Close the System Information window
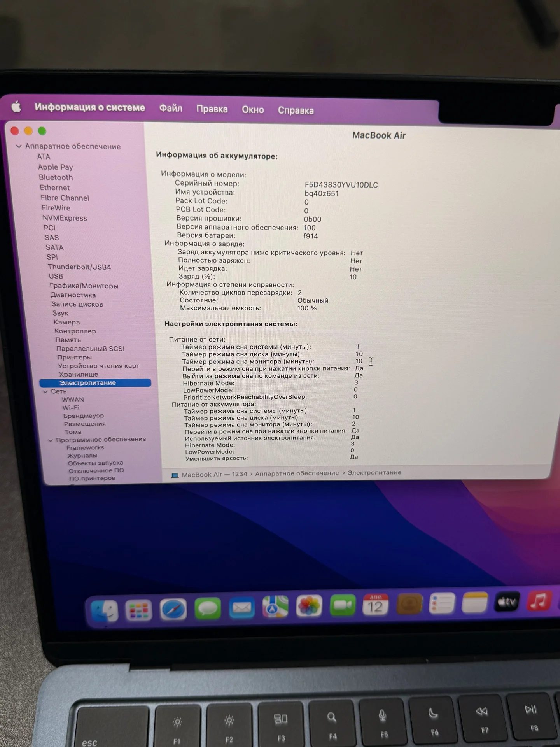Viewport: 560px width, 747px height. (x=15, y=131)
